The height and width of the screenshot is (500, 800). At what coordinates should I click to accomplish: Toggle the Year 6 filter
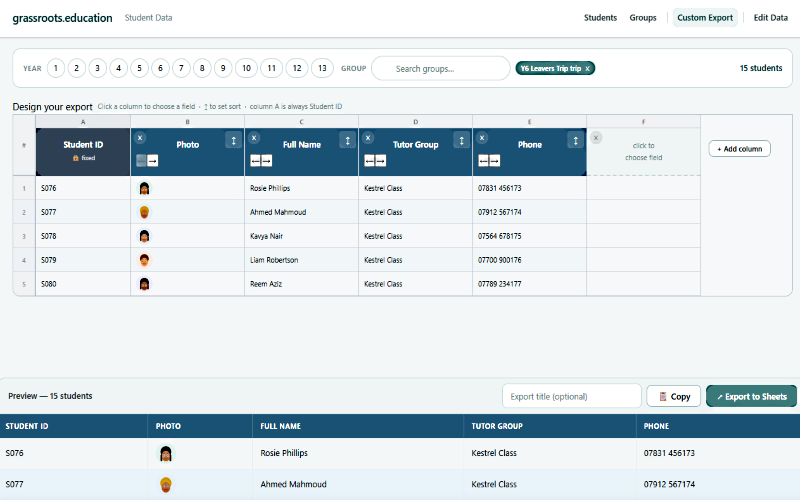[160, 68]
